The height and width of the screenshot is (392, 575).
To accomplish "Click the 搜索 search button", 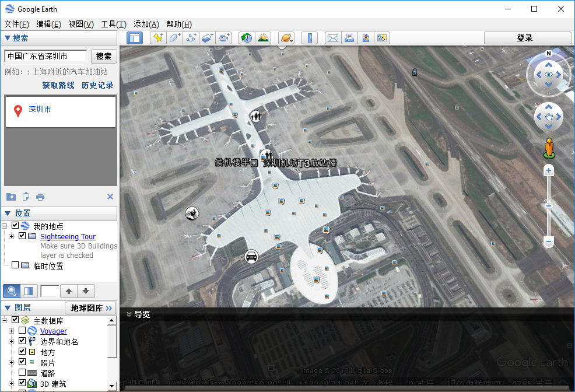I will pos(104,56).
